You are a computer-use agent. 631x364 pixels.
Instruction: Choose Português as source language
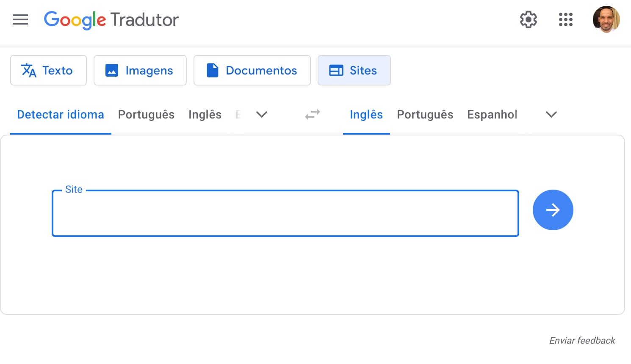146,115
